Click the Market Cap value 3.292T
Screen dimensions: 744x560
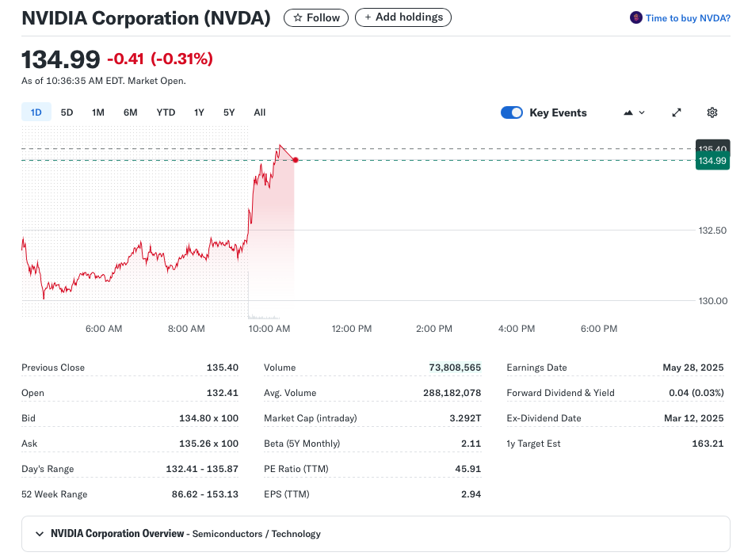tap(465, 418)
